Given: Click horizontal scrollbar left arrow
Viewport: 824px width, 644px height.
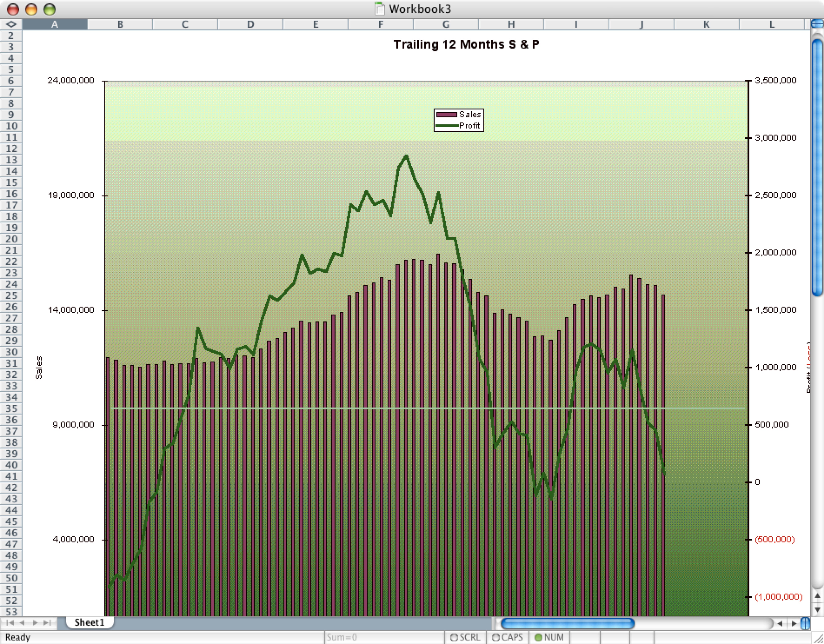Looking at the screenshot, I should point(780,623).
